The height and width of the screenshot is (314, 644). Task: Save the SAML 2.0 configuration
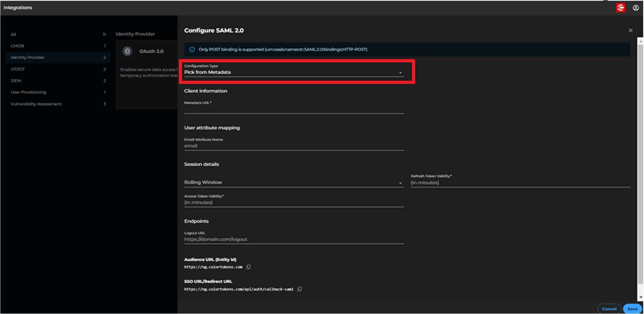tap(632, 308)
